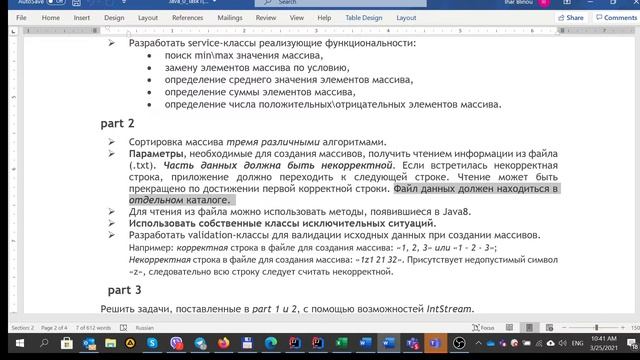This screenshot has height=360, width=640.
Task: Open Telegram from the taskbar
Action: (200, 343)
